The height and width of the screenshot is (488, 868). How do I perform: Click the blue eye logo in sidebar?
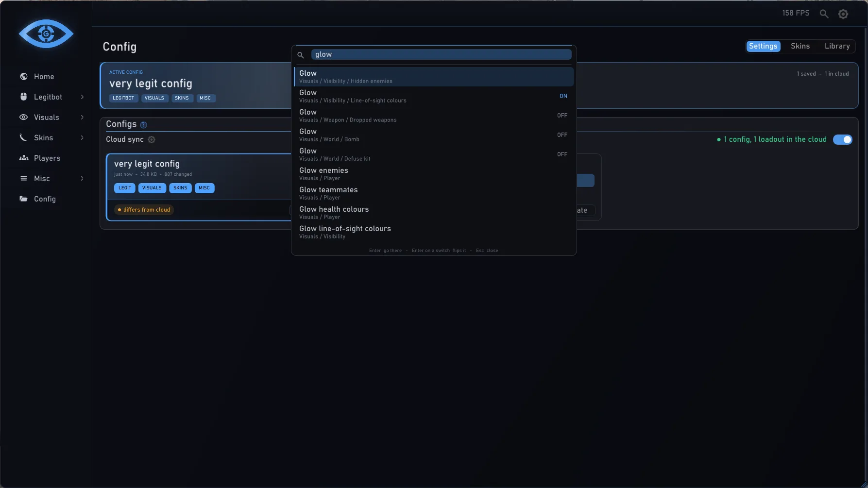(46, 34)
